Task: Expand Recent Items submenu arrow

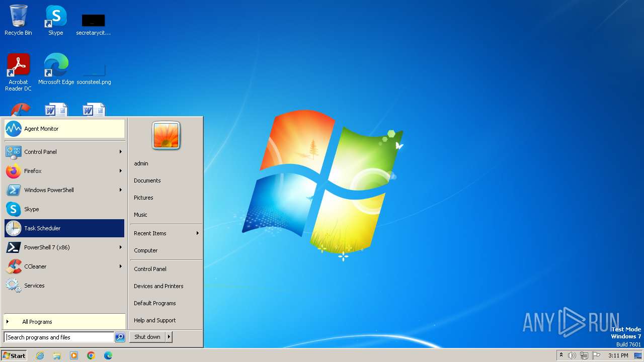Action: pyautogui.click(x=198, y=233)
